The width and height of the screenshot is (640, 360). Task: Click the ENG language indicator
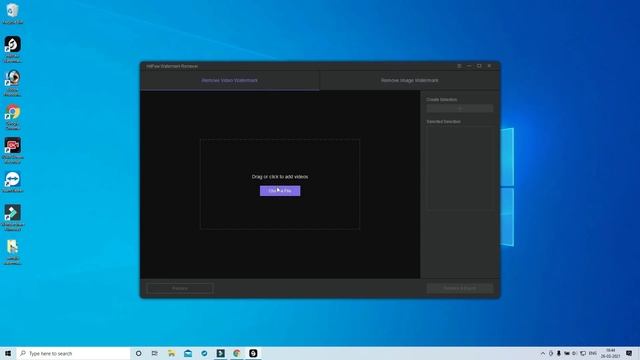[x=593, y=353]
